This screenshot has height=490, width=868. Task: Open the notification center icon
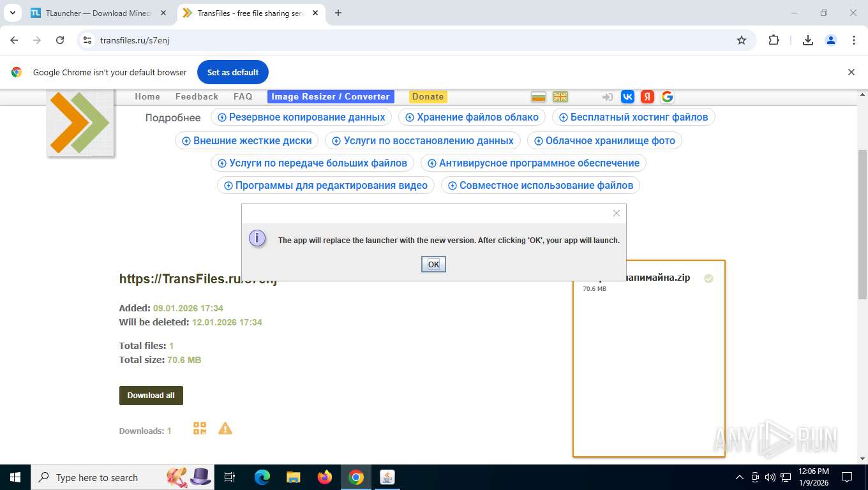click(847, 477)
